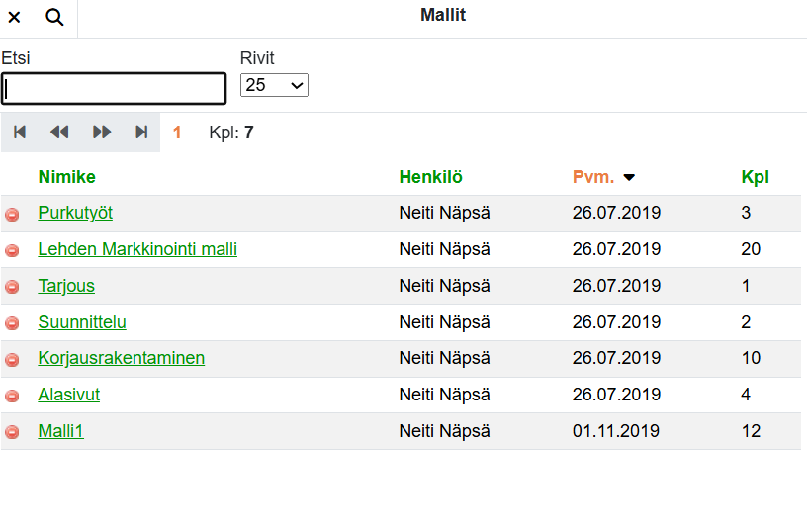Delete the Malli1 row with red icon
This screenshot has height=532, width=807.
click(x=12, y=432)
